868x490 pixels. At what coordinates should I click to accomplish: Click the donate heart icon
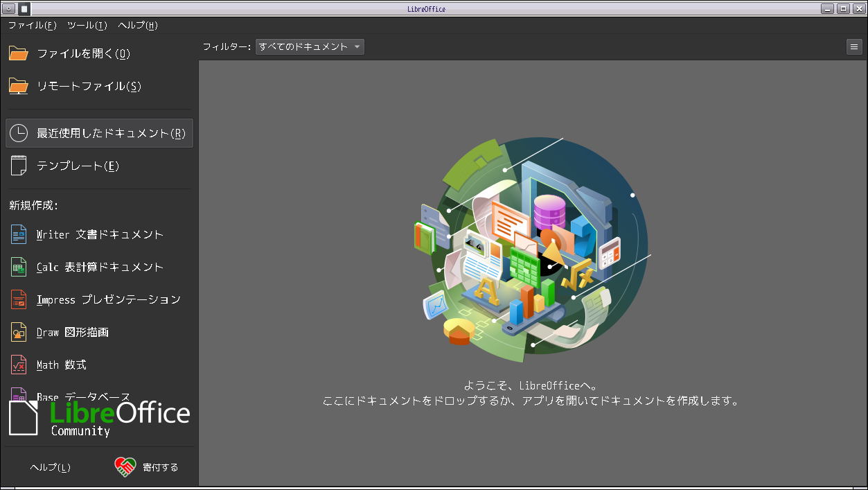tap(125, 466)
